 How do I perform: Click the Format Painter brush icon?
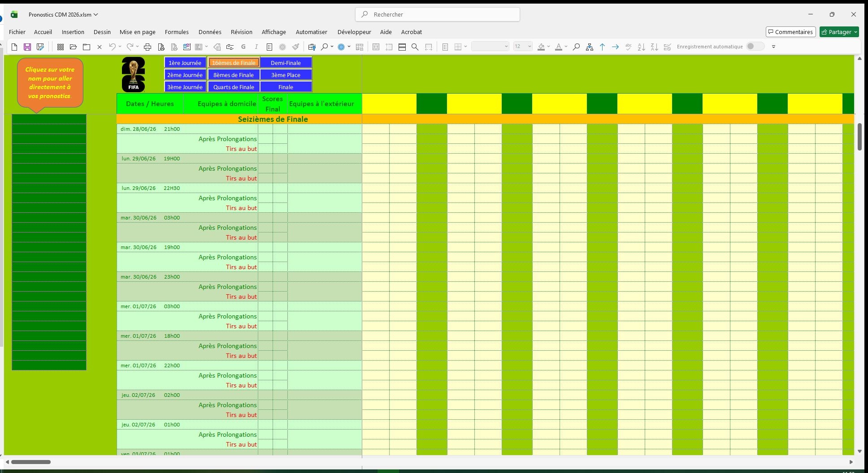pos(295,47)
